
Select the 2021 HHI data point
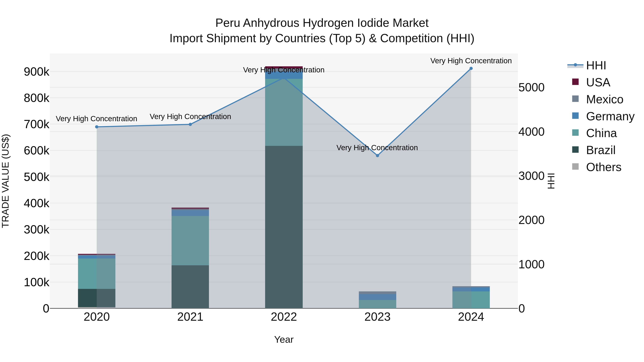click(190, 124)
